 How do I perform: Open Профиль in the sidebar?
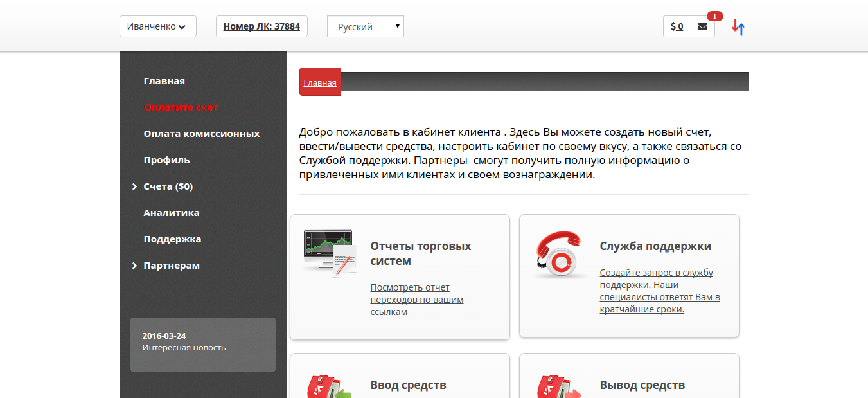click(167, 160)
